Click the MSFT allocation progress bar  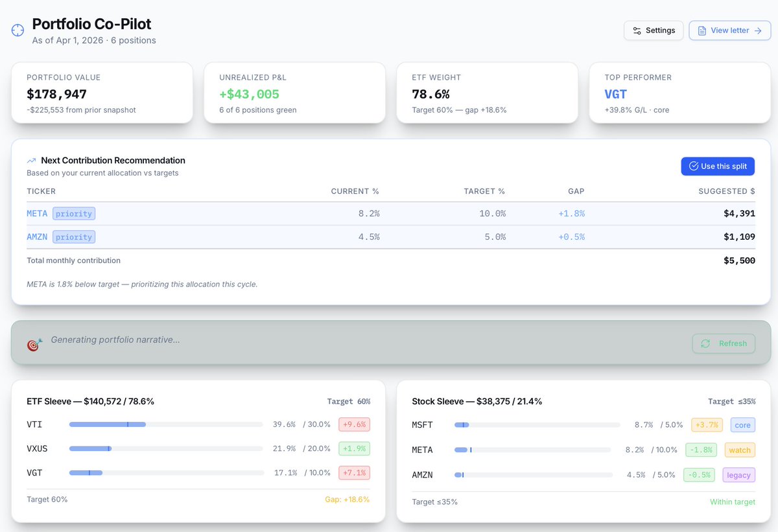pyautogui.click(x=537, y=425)
